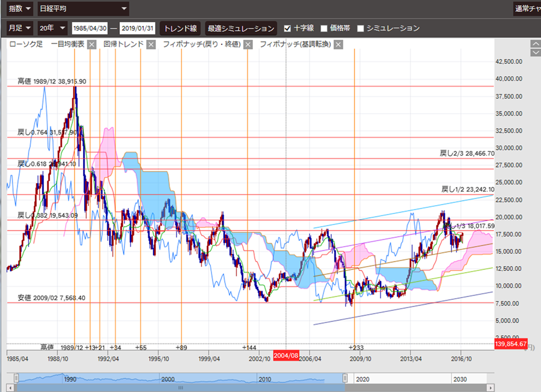This screenshot has width=541, height=392.
Task: Click the 高値 1989/12 38,915.90 label
Action: pyautogui.click(x=52, y=81)
